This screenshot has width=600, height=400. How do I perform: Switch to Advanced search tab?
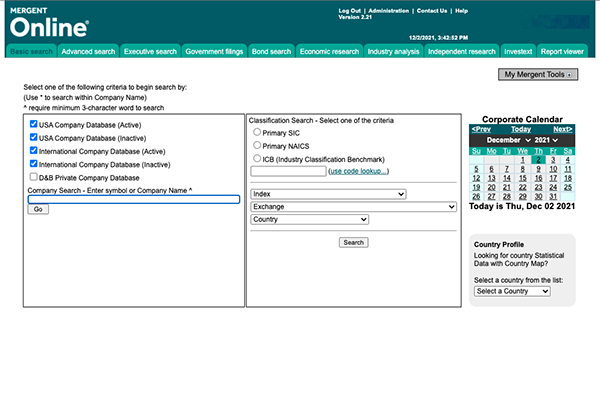point(88,51)
